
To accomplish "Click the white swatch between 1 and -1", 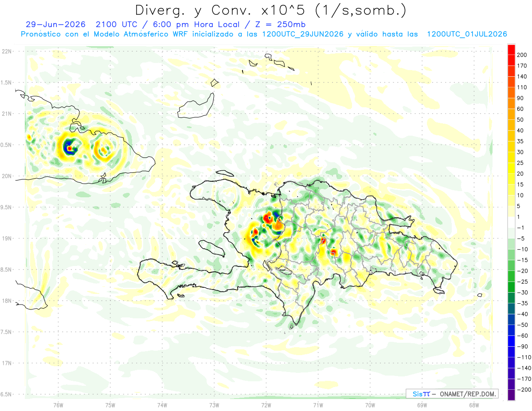I will click(x=511, y=223).
